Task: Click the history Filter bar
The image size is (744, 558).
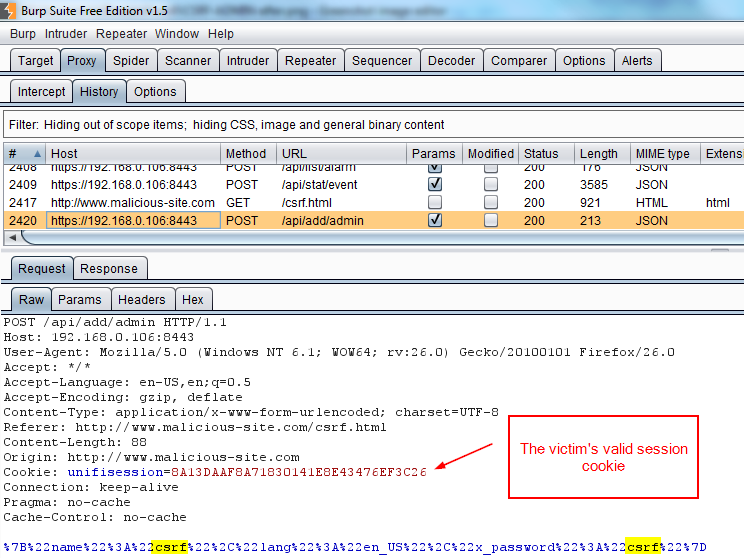Action: click(373, 125)
